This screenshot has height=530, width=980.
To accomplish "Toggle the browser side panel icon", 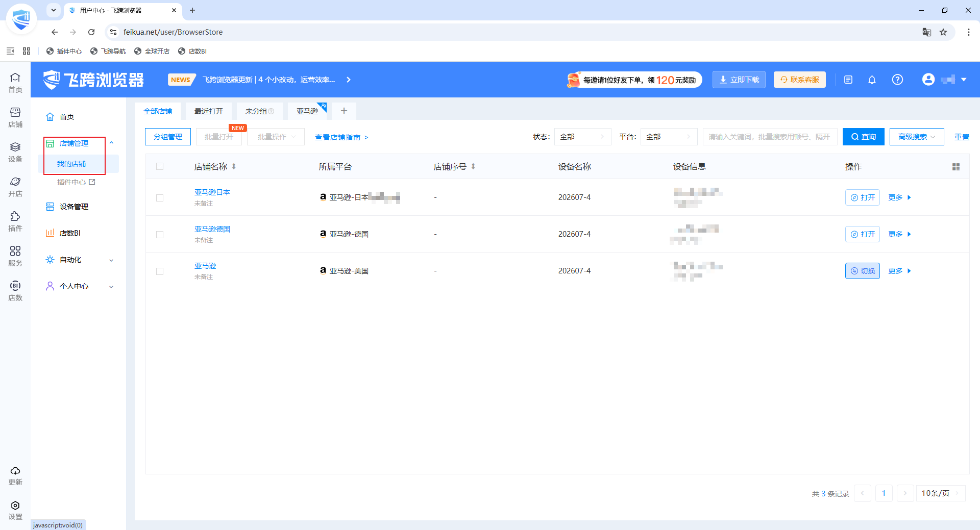I will point(10,51).
